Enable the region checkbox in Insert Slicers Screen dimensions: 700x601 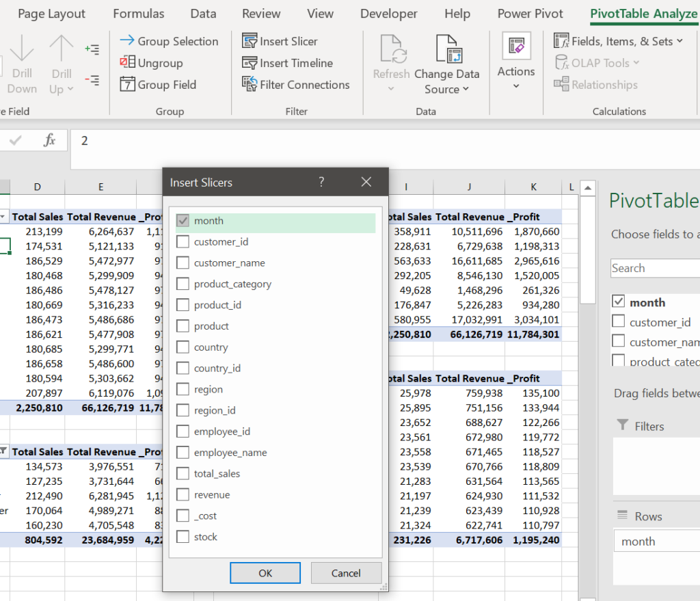[x=183, y=389]
